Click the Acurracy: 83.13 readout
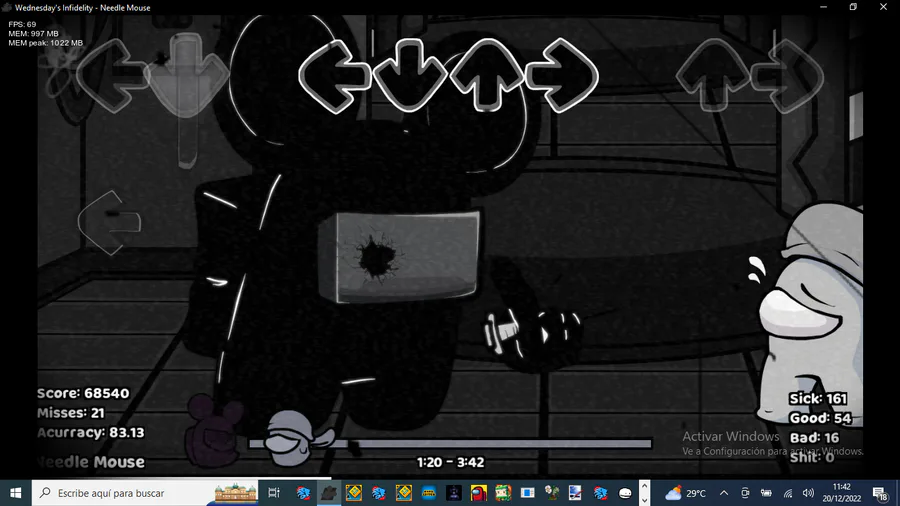Screen dimensions: 900x506 click(91, 433)
